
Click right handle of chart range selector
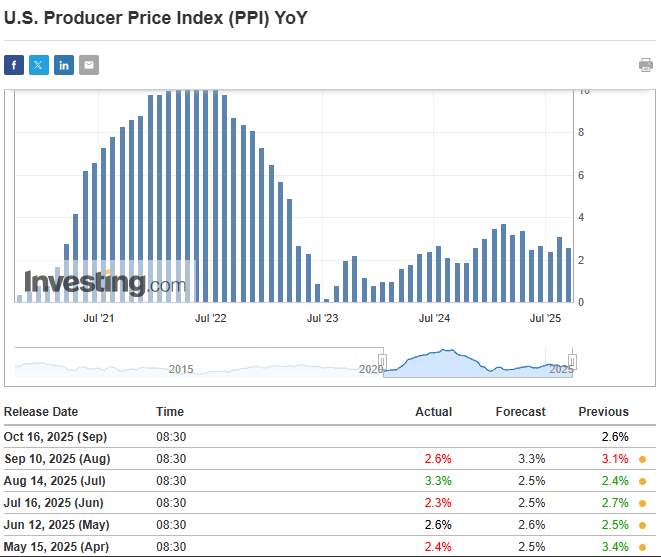pos(573,361)
